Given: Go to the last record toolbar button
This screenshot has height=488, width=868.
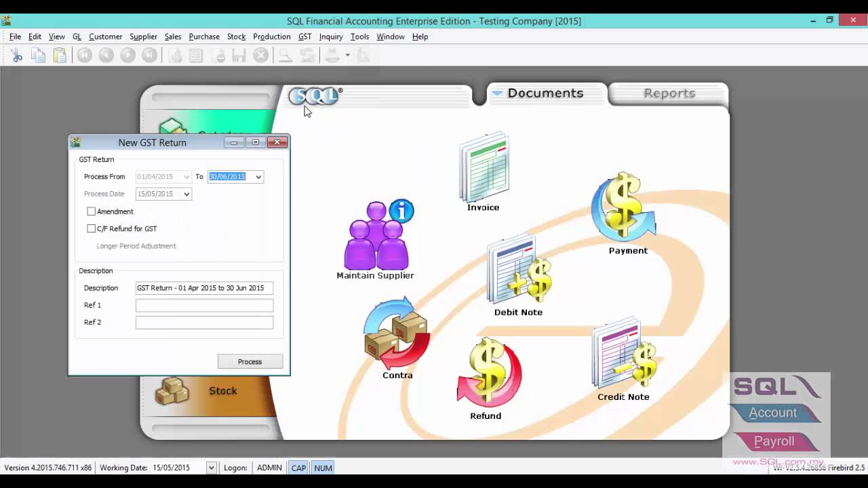Looking at the screenshot, I should tap(149, 56).
